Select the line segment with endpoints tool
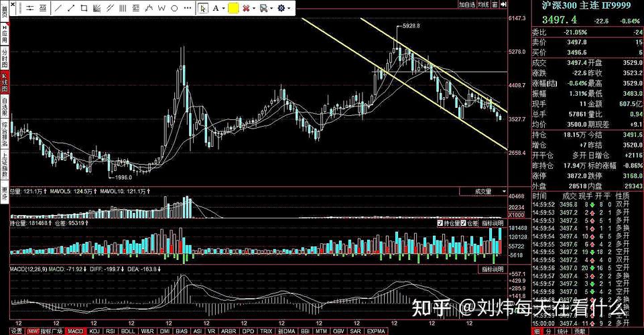The width and height of the screenshot is (644, 335). pos(71,8)
